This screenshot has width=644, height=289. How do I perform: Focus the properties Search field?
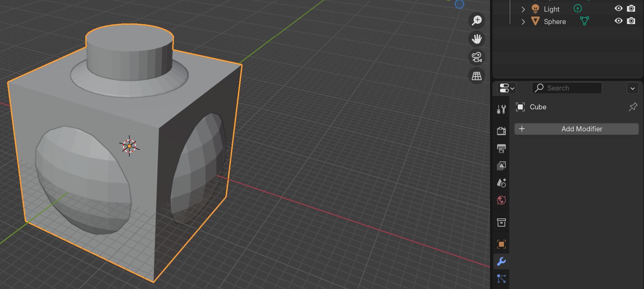(567, 88)
